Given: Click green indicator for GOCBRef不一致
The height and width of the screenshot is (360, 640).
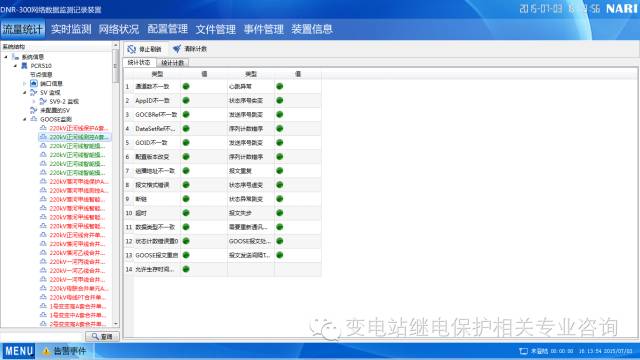Looking at the screenshot, I should 186,115.
